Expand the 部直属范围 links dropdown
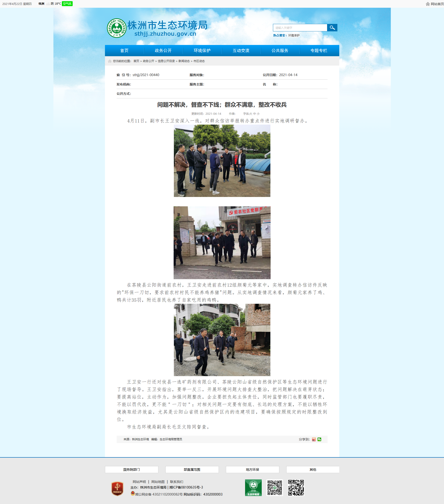Image resolution: width=444 pixels, height=504 pixels. [192, 470]
